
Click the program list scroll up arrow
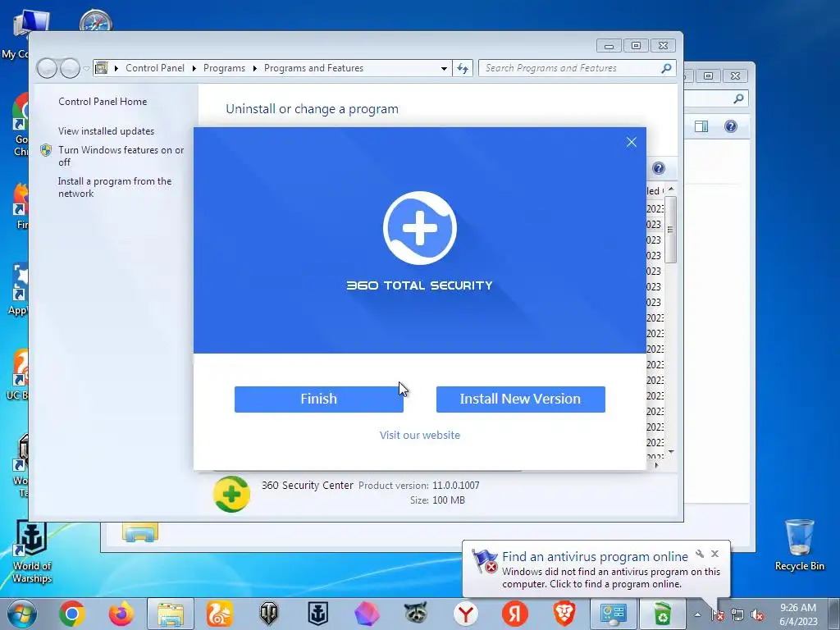click(x=671, y=189)
